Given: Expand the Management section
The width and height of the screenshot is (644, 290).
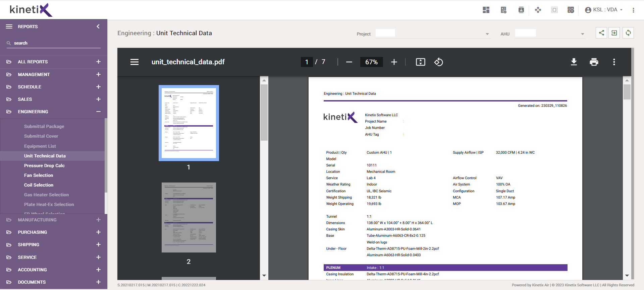Looking at the screenshot, I should (x=98, y=74).
